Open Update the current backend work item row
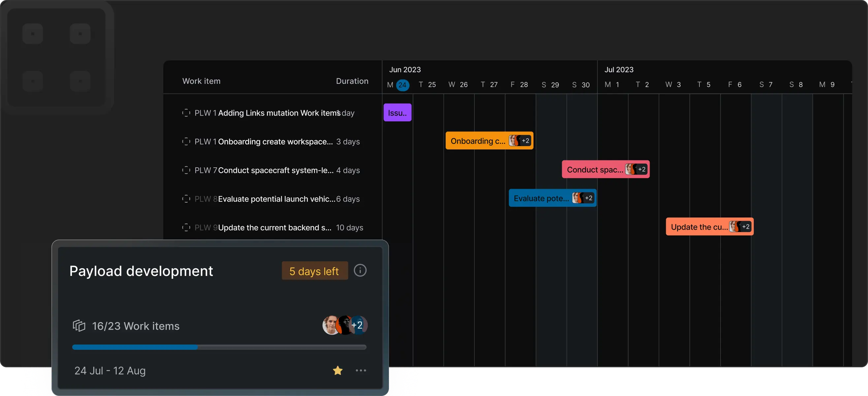Viewport: 868px width, 396px height. click(x=274, y=227)
